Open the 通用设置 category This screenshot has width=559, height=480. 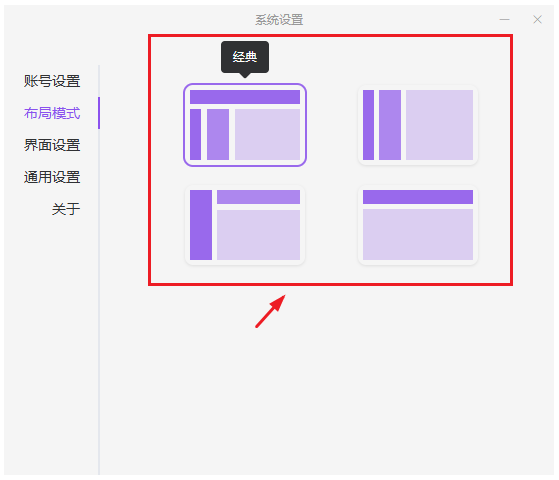click(x=52, y=177)
